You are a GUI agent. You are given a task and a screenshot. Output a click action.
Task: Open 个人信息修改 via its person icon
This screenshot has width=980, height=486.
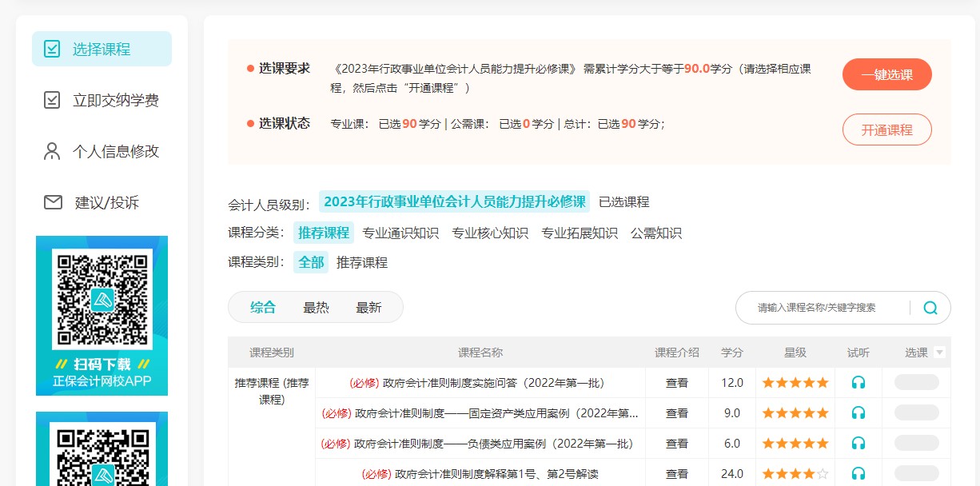point(52,151)
